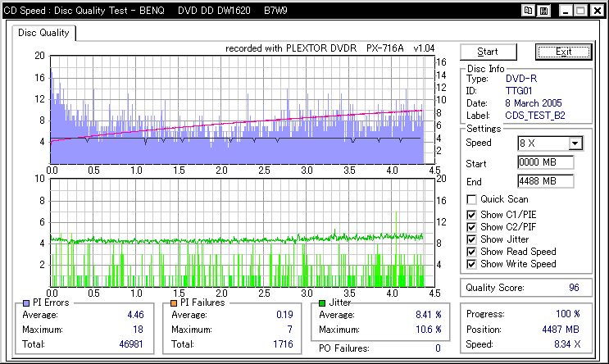Image resolution: width=609 pixels, height=364 pixels.
Task: Hide read speed via Show Read Speed
Action: pos(471,252)
